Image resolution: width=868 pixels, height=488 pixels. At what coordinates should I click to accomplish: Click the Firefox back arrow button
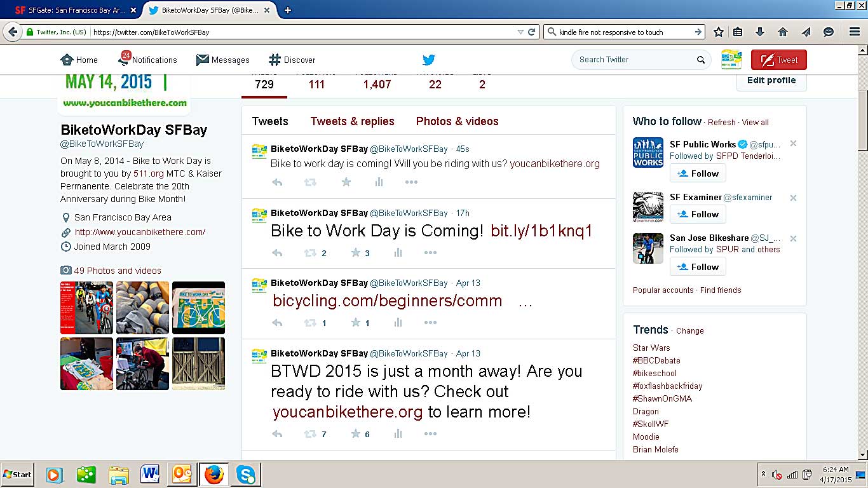point(12,32)
